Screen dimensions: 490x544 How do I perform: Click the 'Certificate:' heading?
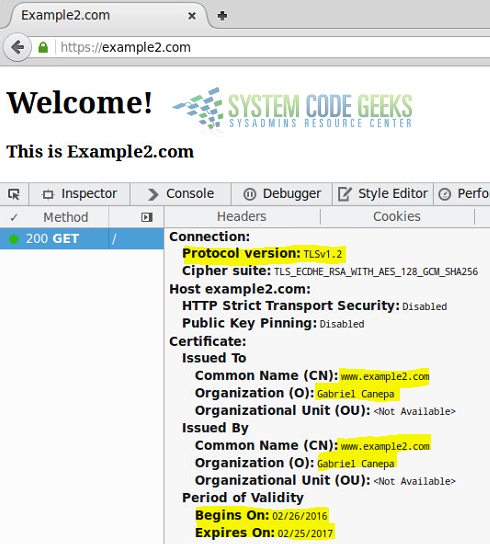point(208,341)
